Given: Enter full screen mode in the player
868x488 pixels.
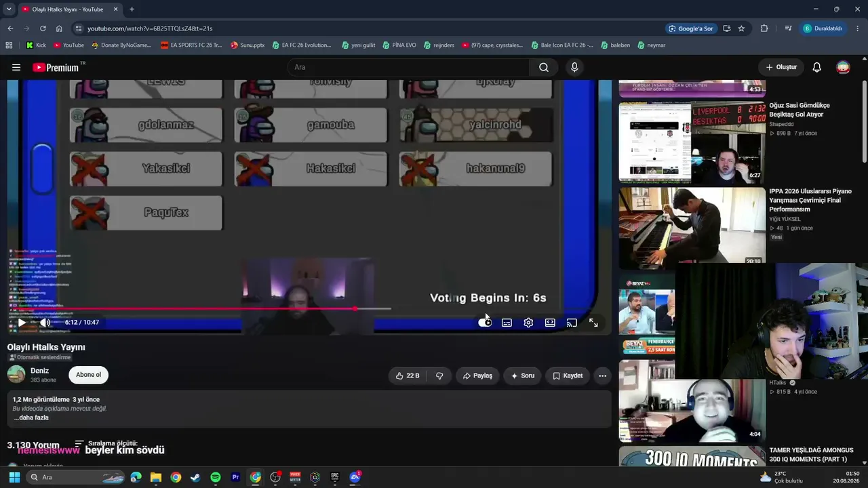Looking at the screenshot, I should (593, 323).
